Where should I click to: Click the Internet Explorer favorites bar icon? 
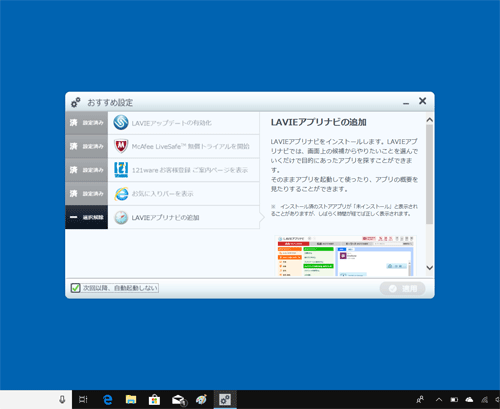click(x=121, y=194)
